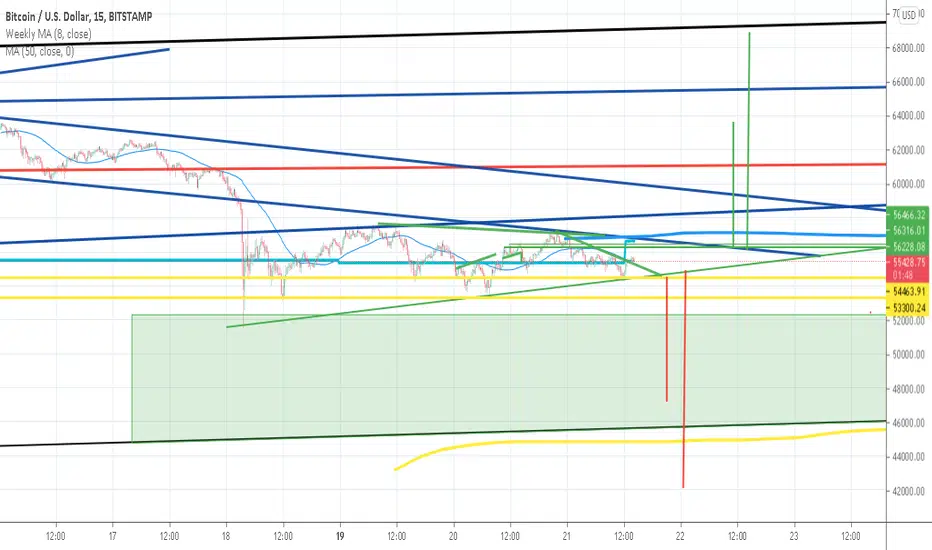Click the green 56228.08 price label
The width and height of the screenshot is (932, 550).
(908, 247)
